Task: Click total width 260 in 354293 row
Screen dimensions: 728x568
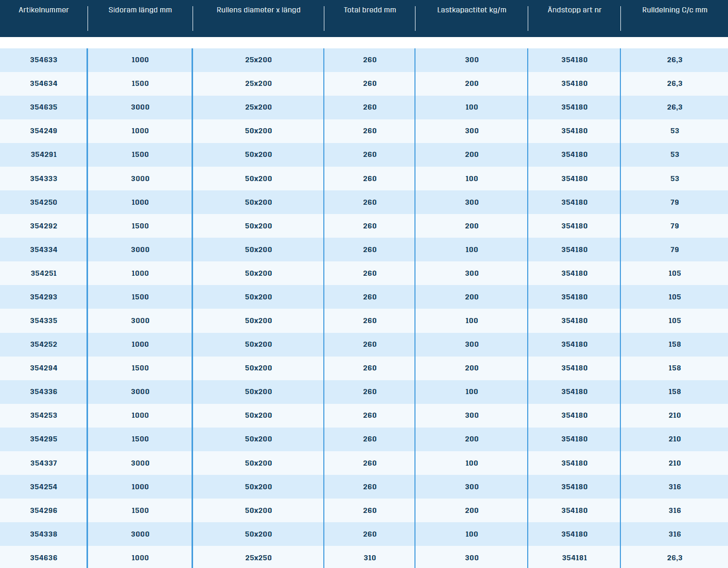Action: click(x=370, y=297)
